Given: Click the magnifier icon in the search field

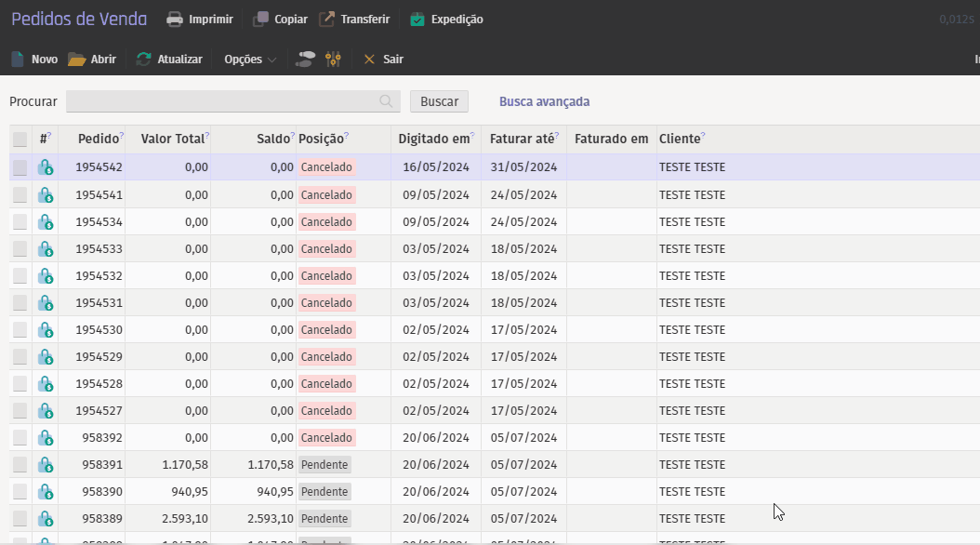Looking at the screenshot, I should [386, 101].
